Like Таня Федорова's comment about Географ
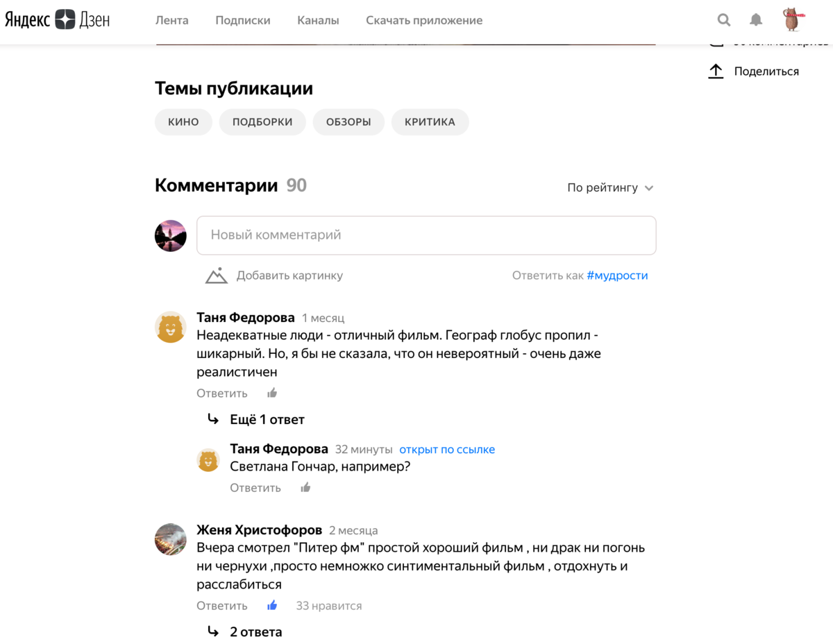Screen dimensions: 833x644 (272, 393)
